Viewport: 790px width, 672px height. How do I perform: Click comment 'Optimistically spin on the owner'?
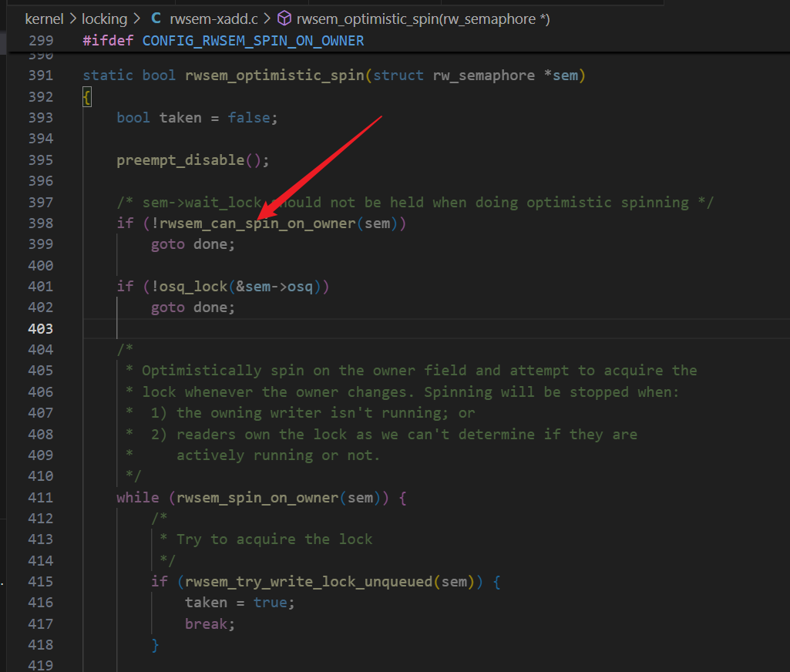[419, 371]
